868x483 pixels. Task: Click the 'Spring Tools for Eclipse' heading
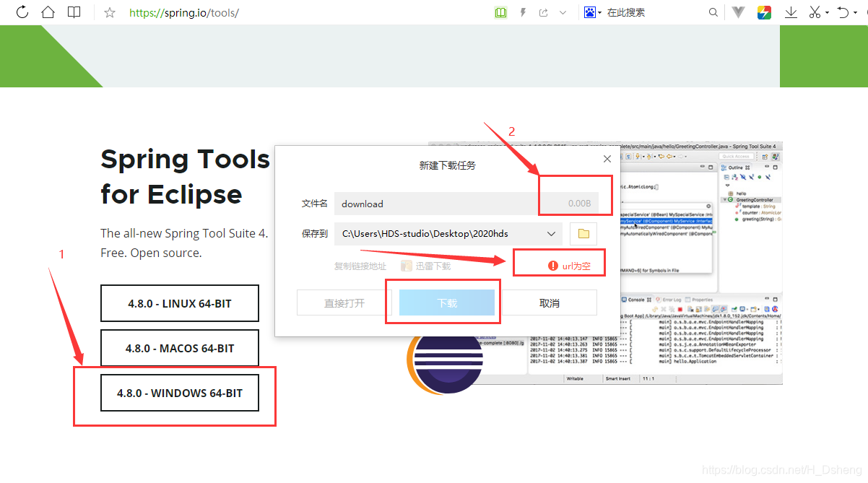point(185,176)
